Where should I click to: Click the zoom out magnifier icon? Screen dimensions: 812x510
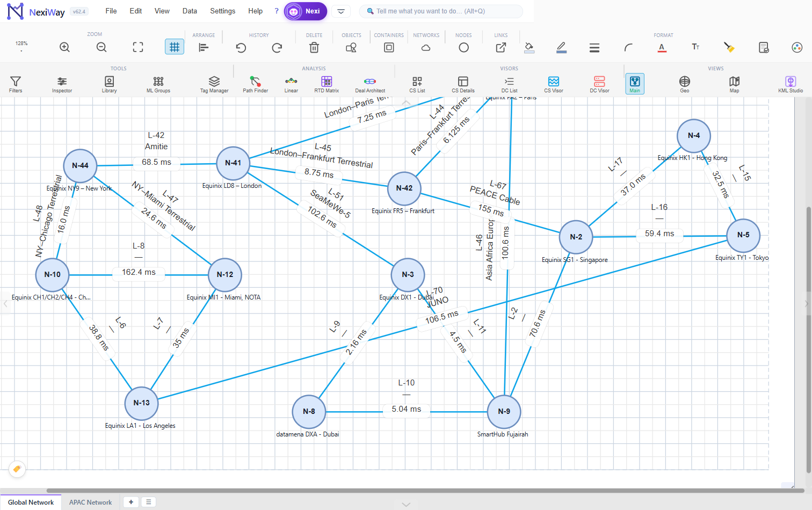(x=102, y=47)
